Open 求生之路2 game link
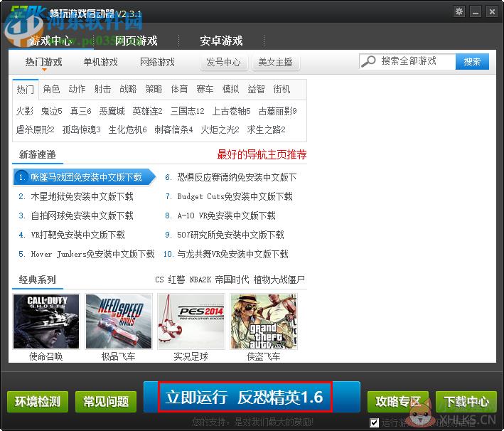The height and width of the screenshot is (431, 504). tap(266, 129)
